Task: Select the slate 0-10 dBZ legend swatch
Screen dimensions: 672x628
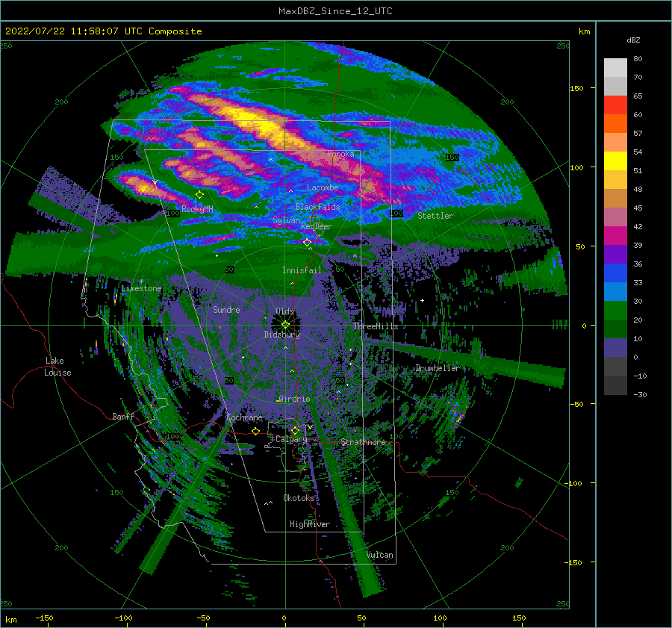Action: pos(615,348)
